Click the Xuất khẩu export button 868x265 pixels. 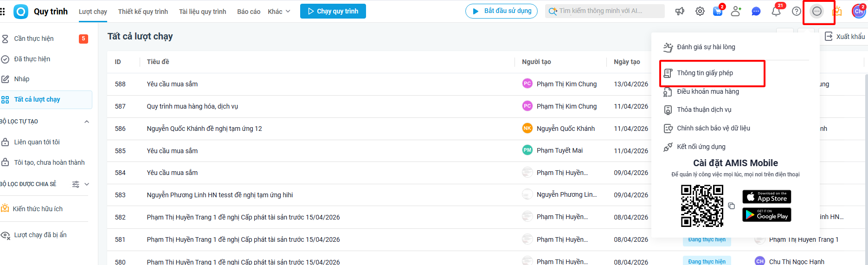pyautogui.click(x=845, y=37)
